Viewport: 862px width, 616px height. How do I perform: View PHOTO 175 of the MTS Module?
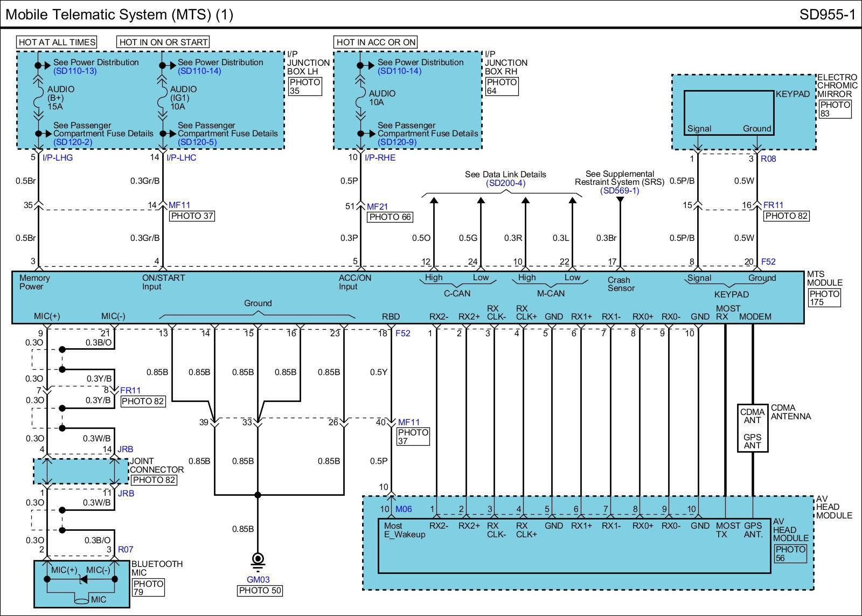(x=824, y=298)
